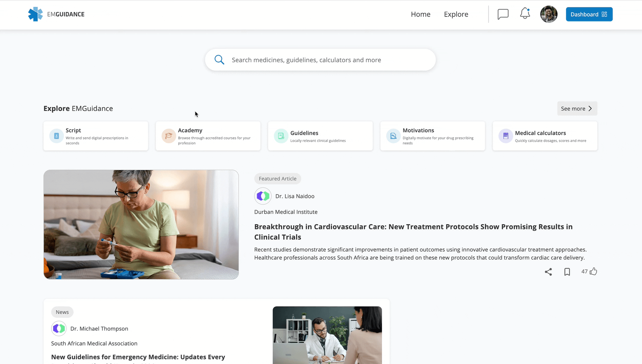Viewport: 642px width, 364px height.
Task: Like the featured article with thumbs up
Action: pos(593,271)
